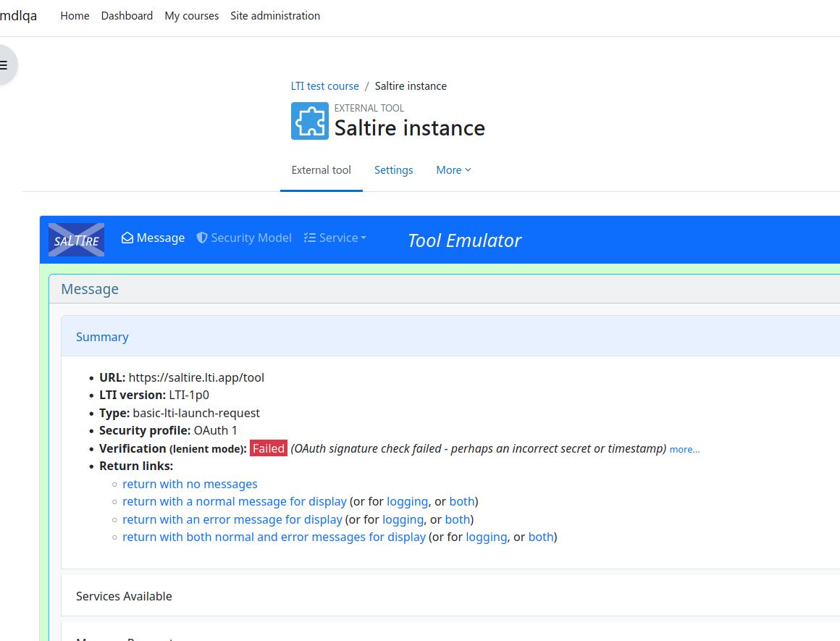Viewport: 840px width, 641px height.
Task: Click the LTI version LTI-1p0 line
Action: (x=154, y=395)
